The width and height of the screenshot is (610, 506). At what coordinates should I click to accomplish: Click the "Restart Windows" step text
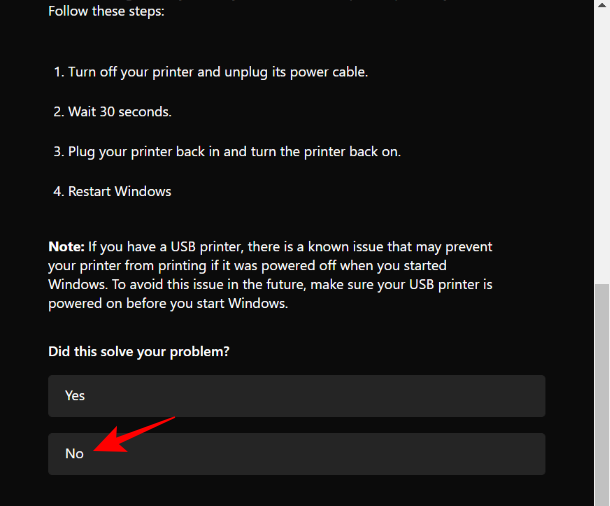coord(120,191)
